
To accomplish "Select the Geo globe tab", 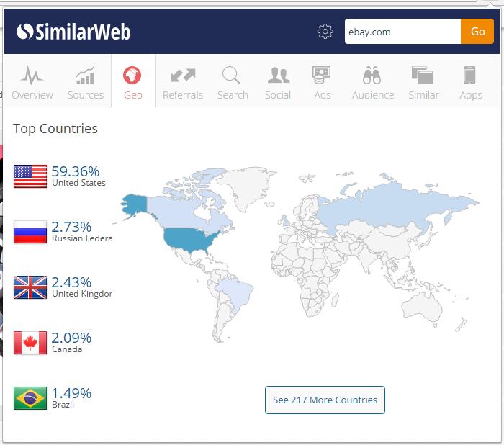I will 132,82.
